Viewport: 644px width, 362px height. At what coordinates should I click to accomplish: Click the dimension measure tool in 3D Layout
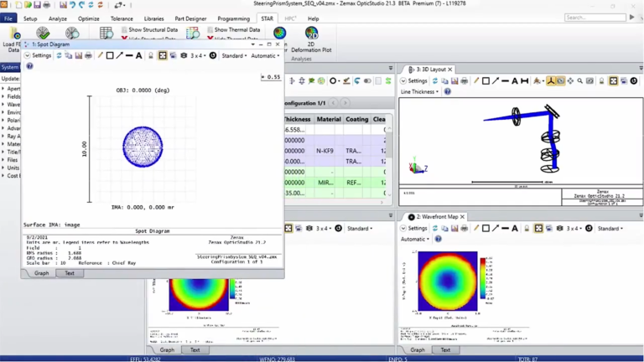(x=524, y=80)
